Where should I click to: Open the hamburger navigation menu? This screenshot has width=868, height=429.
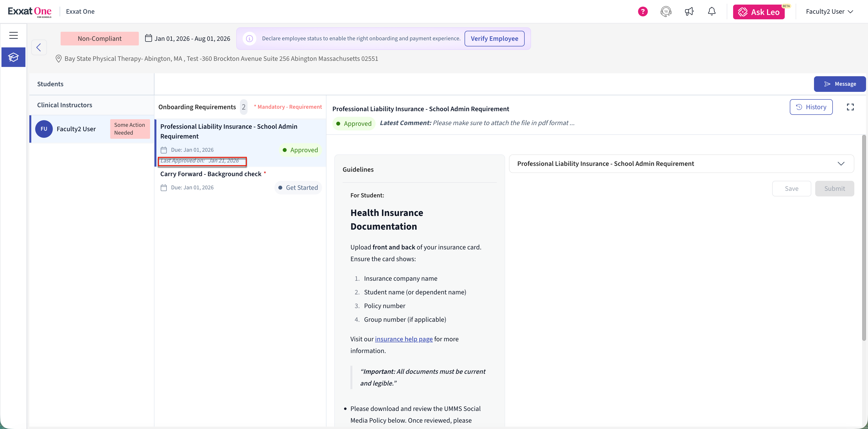tap(13, 35)
